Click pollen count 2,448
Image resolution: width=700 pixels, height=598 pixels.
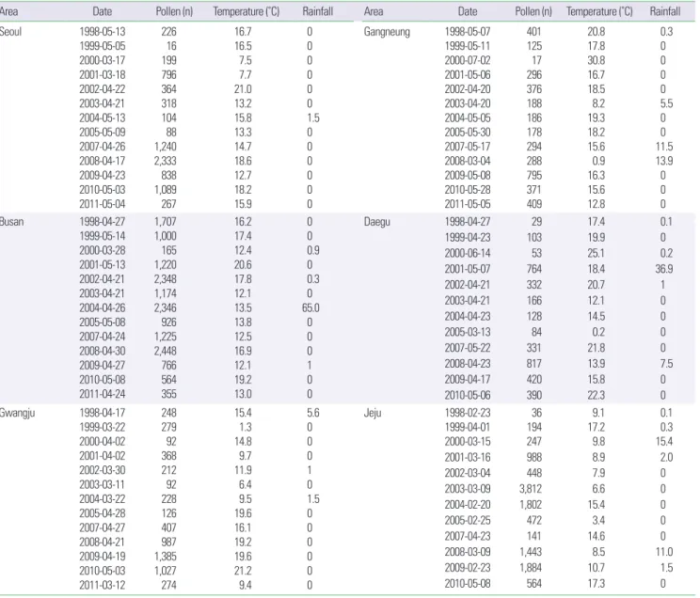click(x=166, y=351)
